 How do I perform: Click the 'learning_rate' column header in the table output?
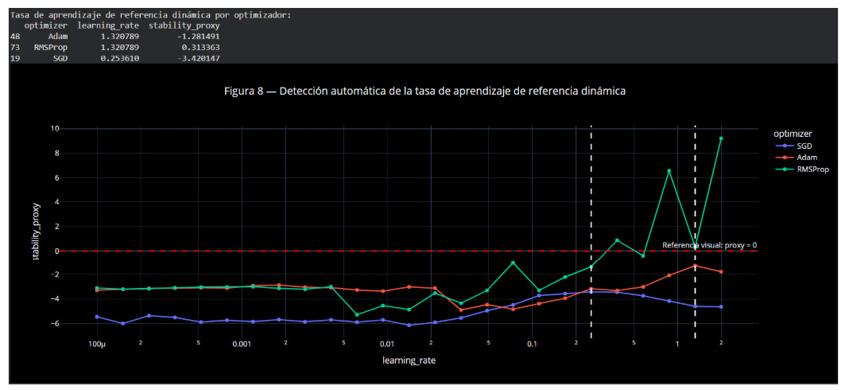pyautogui.click(x=108, y=25)
